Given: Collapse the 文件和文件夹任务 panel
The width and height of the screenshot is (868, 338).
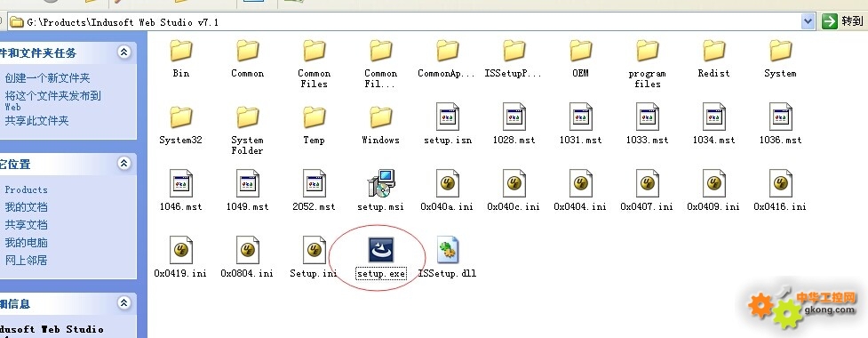Looking at the screenshot, I should click(124, 52).
